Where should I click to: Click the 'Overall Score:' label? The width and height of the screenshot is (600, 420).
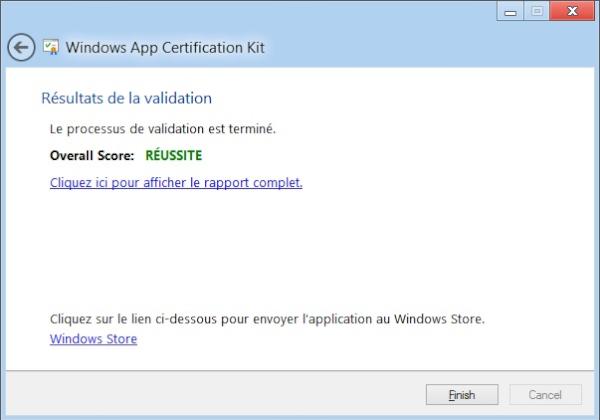pos(92,156)
